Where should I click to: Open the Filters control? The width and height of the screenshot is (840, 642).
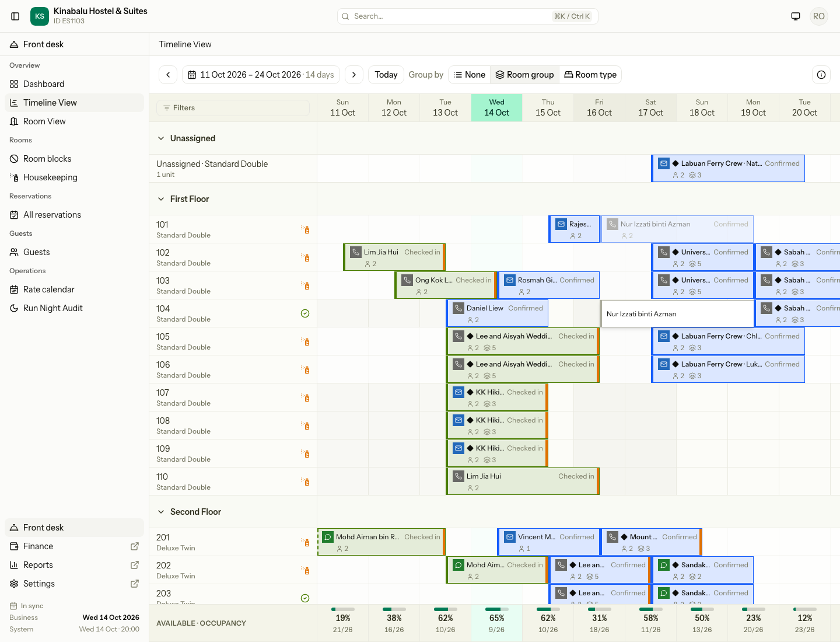point(233,108)
